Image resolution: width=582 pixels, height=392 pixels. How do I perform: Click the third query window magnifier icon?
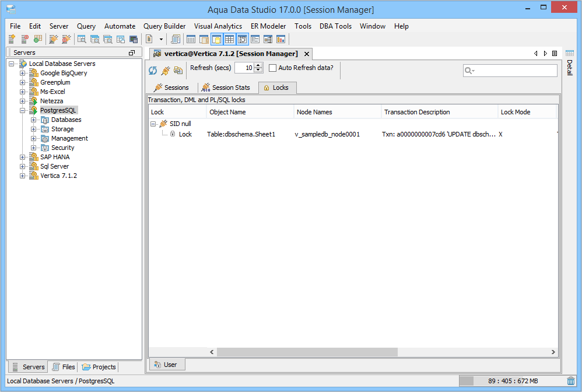coord(108,39)
